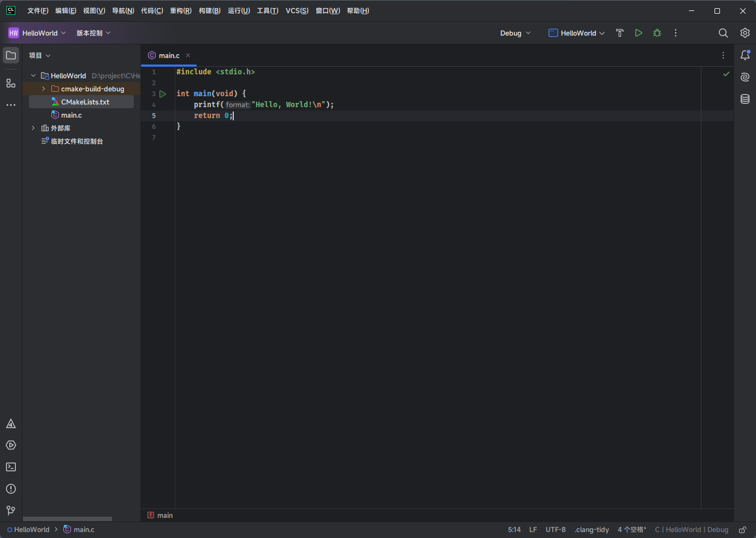
Task: Run HelloWorld with the green play button
Action: point(638,33)
